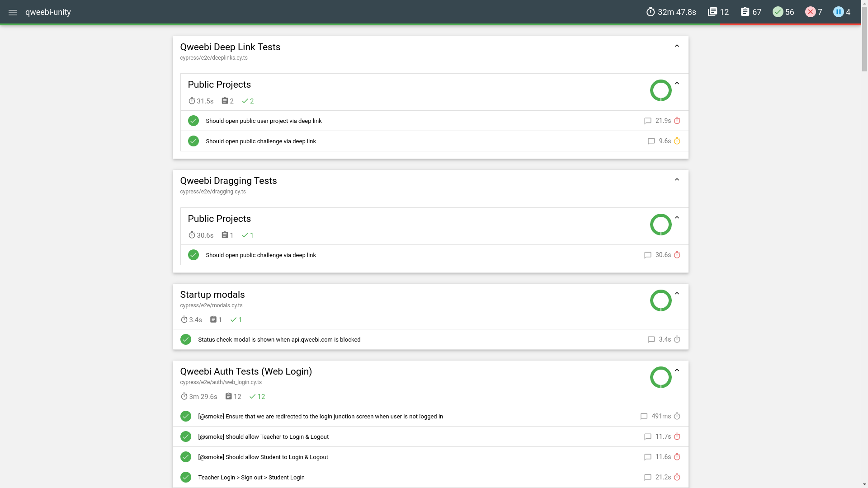Open comment icon for 11.6s Student test
The height and width of the screenshot is (488, 868).
647,457
